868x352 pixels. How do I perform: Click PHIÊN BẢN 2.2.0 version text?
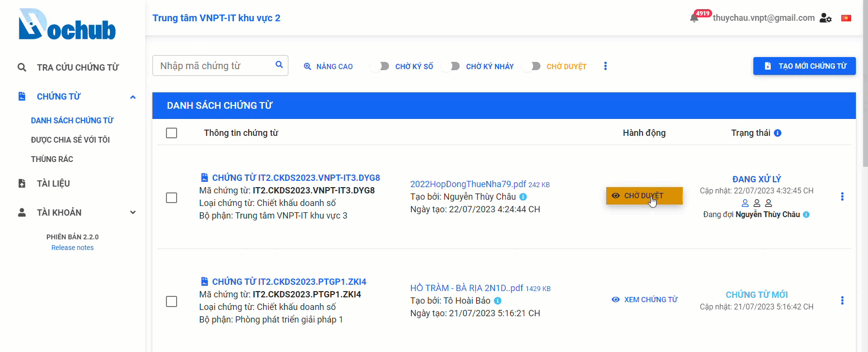[x=73, y=237]
